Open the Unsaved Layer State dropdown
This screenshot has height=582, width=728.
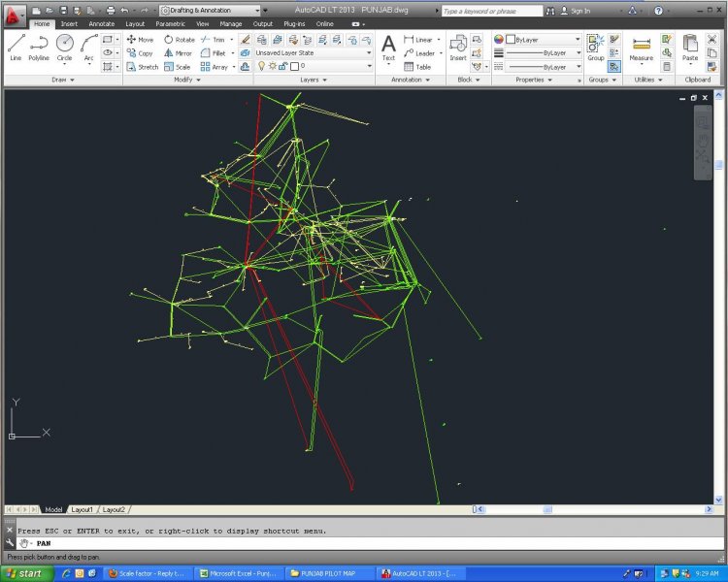click(x=313, y=53)
